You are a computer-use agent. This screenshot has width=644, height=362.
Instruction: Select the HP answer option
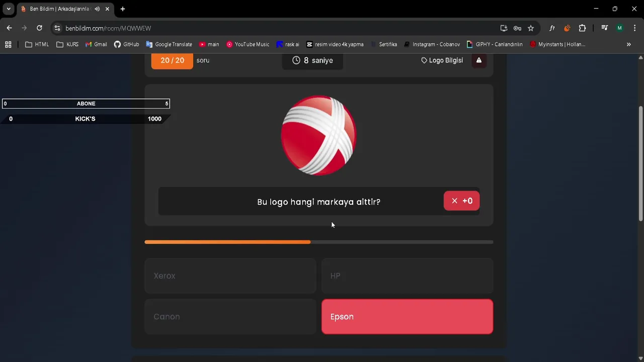407,276
